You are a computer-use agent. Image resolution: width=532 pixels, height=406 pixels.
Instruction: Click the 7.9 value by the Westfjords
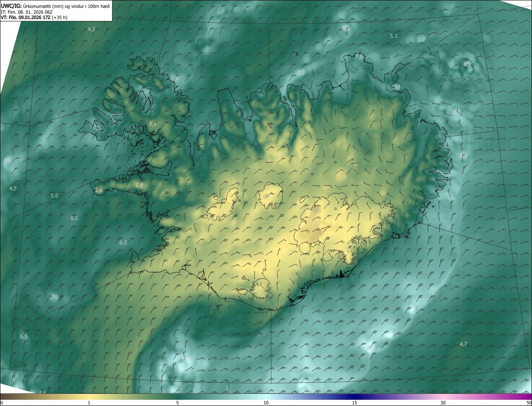tap(175, 78)
